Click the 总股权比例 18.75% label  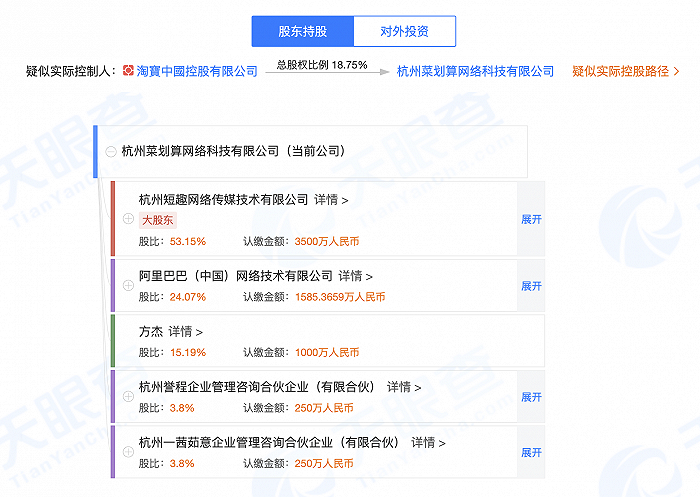322,65
